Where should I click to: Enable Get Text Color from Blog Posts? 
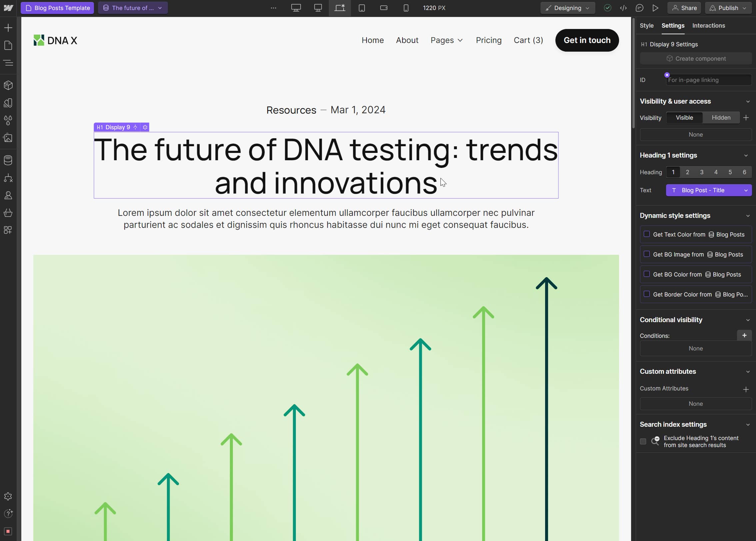647,234
